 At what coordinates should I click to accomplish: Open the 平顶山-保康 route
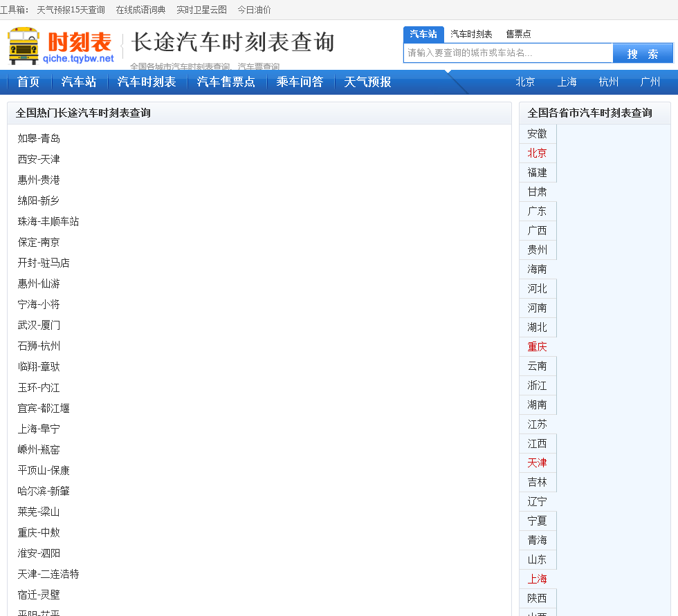point(44,470)
